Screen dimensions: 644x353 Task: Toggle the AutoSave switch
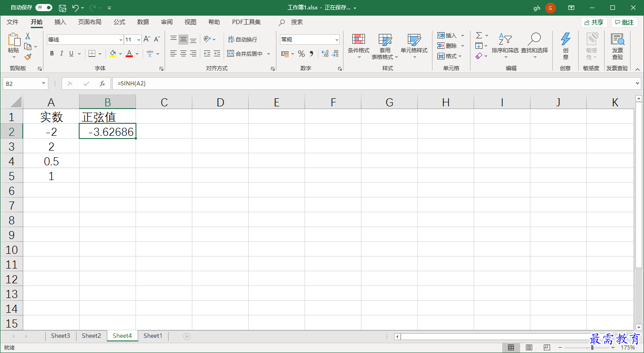click(44, 8)
